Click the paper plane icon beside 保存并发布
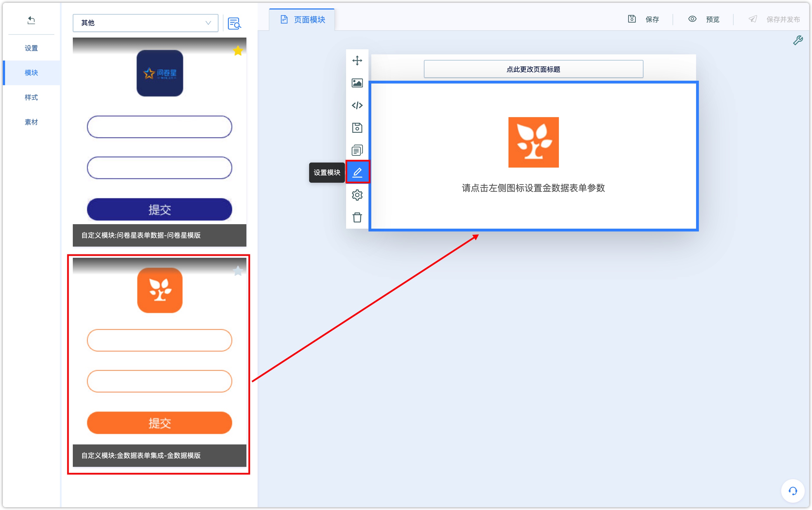Screen dimensions: 812x510 [x=753, y=19]
